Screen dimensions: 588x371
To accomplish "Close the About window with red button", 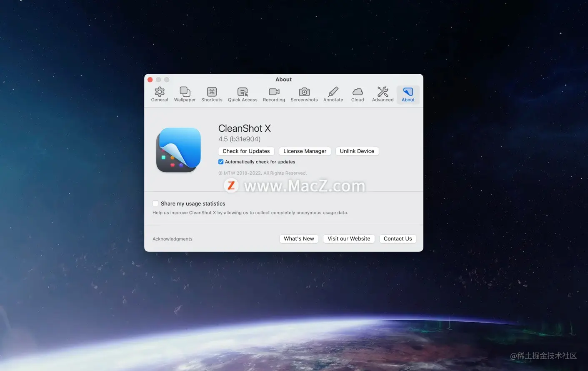I will [150, 80].
